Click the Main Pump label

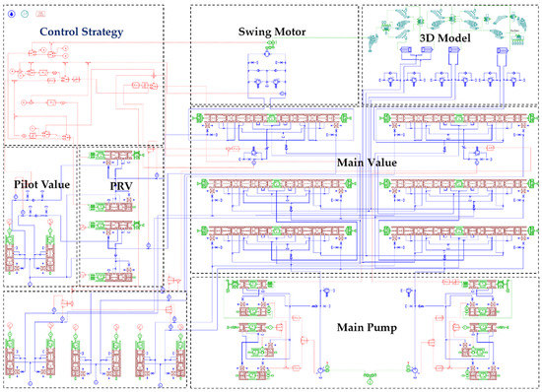[367, 327]
